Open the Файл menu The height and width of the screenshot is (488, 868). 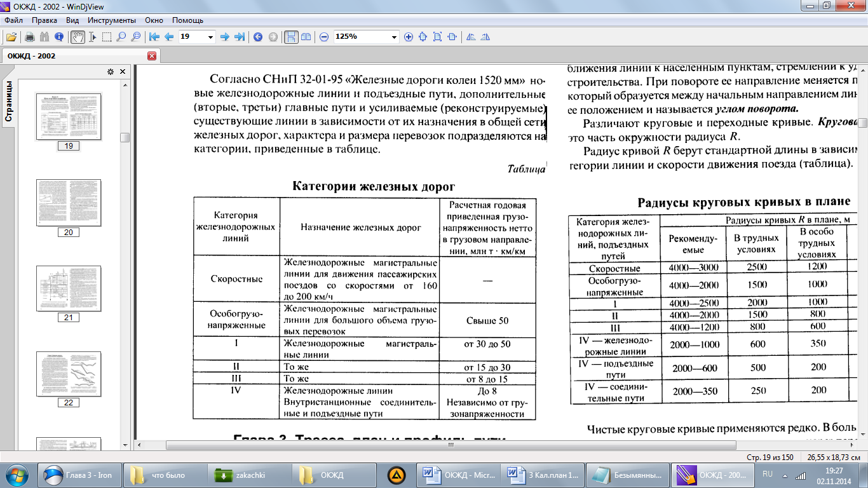[x=13, y=20]
